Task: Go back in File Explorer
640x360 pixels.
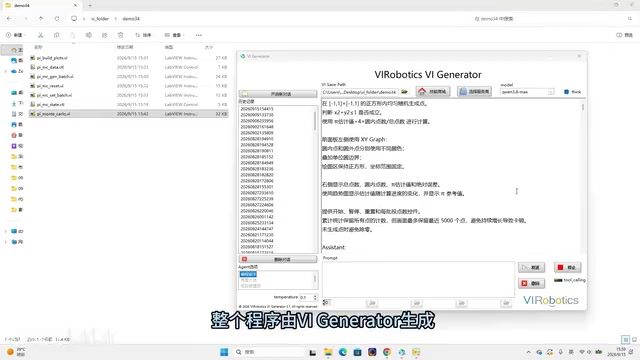Action: [x=9, y=19]
